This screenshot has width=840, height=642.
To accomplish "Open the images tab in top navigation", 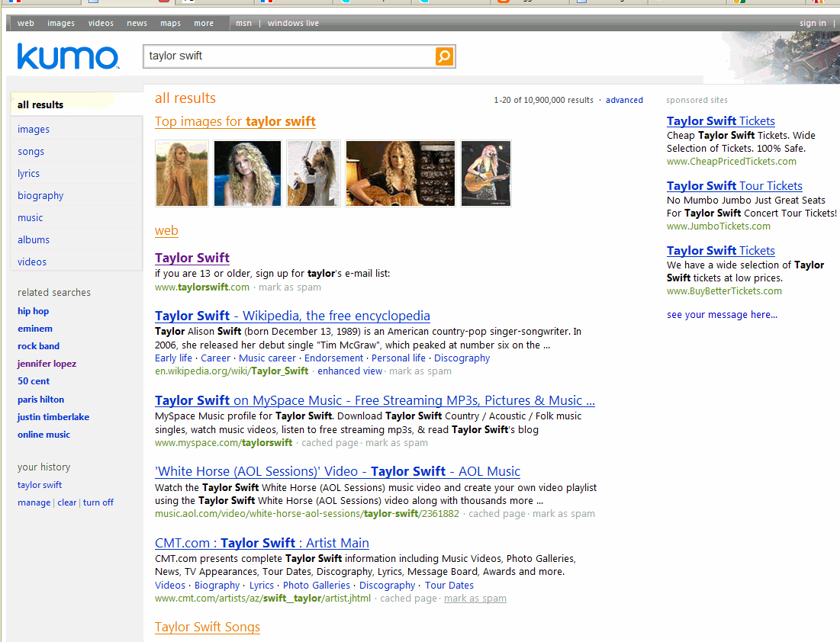I will 61,23.
